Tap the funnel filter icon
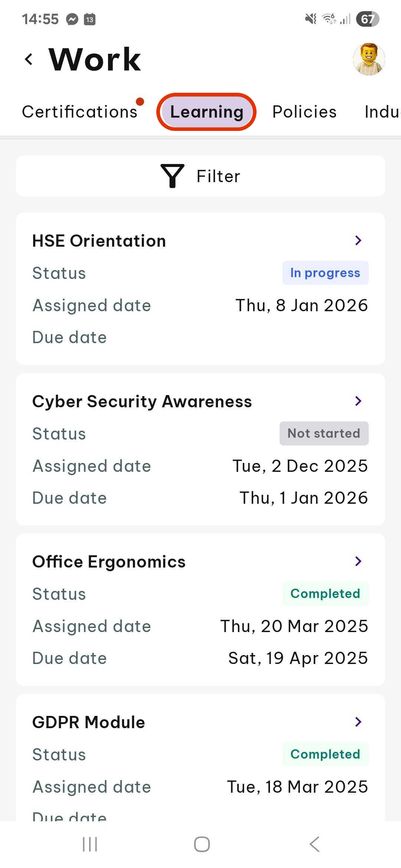This screenshot has height=868, width=401. 172,176
